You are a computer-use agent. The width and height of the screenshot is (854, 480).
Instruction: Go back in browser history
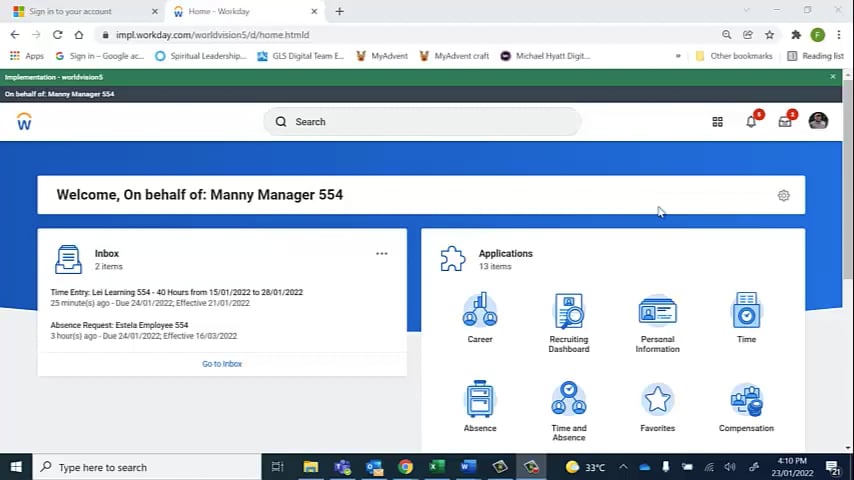tap(15, 35)
